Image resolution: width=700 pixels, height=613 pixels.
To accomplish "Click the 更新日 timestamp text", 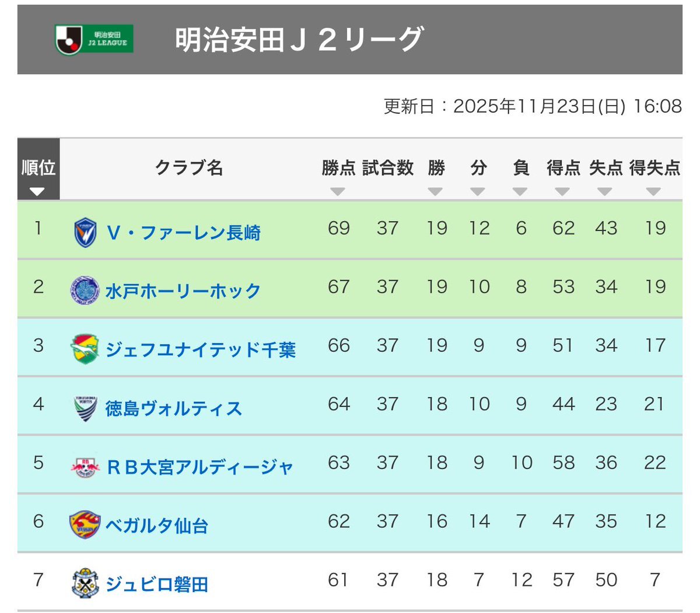I will (x=534, y=106).
